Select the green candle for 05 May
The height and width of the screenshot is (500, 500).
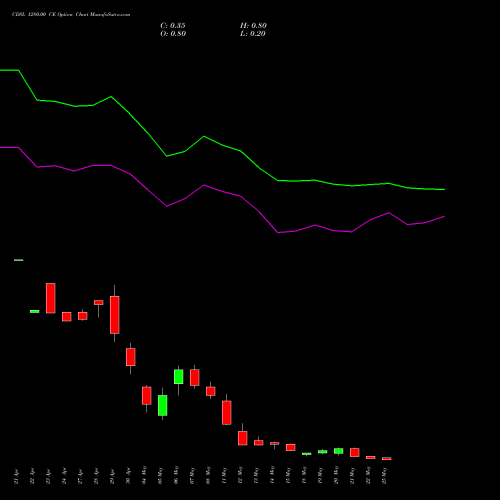point(163,405)
